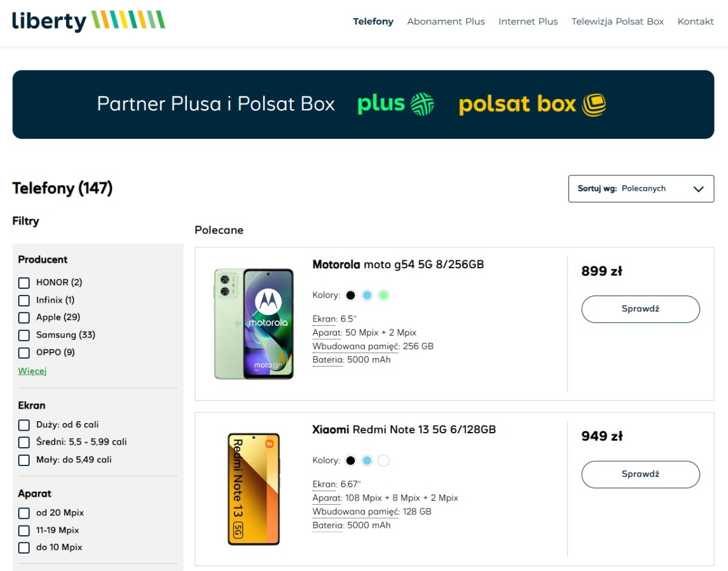Screen dimensions: 728x571
Task: Open the Kontakt menu page
Action: click(695, 21)
